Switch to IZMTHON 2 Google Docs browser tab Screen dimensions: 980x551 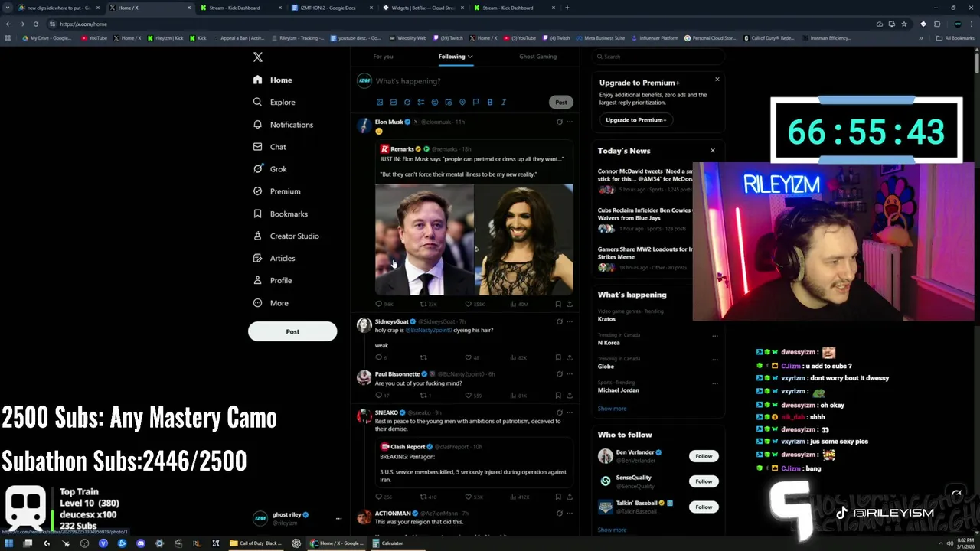(332, 8)
